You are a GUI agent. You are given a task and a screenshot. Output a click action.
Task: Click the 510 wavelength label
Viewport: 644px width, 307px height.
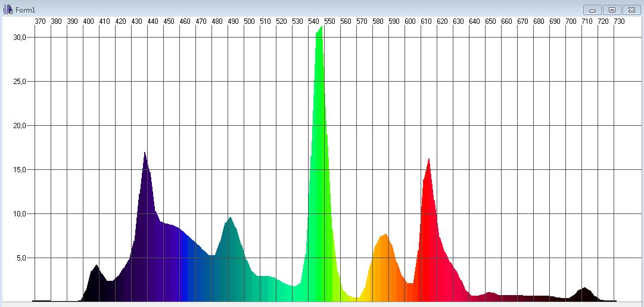point(265,21)
